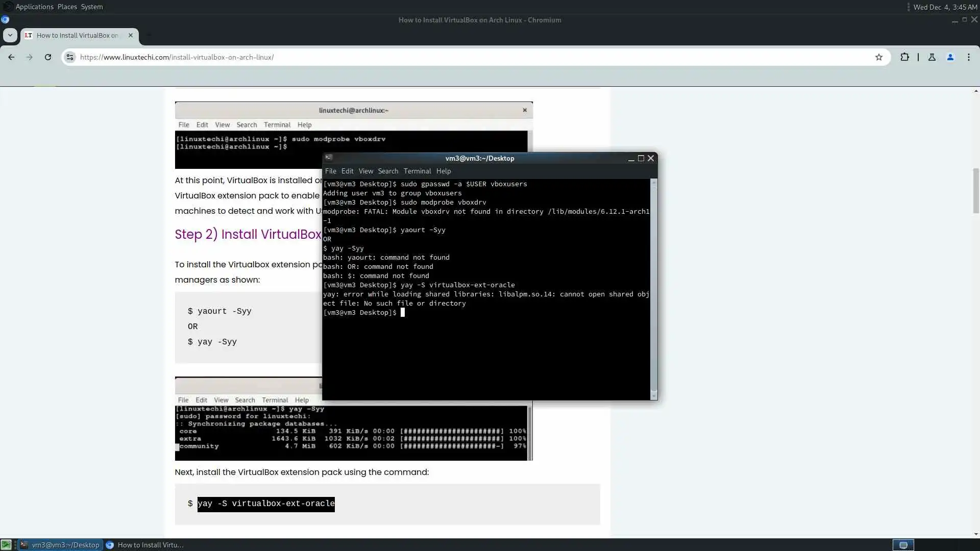Open the Applications menu
The height and width of the screenshot is (551, 980).
[x=34, y=7]
